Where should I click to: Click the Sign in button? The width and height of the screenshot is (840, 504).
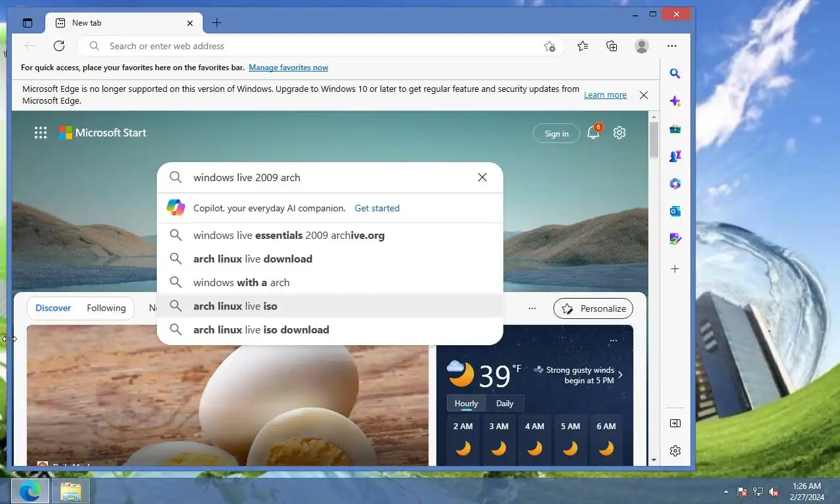(x=556, y=134)
